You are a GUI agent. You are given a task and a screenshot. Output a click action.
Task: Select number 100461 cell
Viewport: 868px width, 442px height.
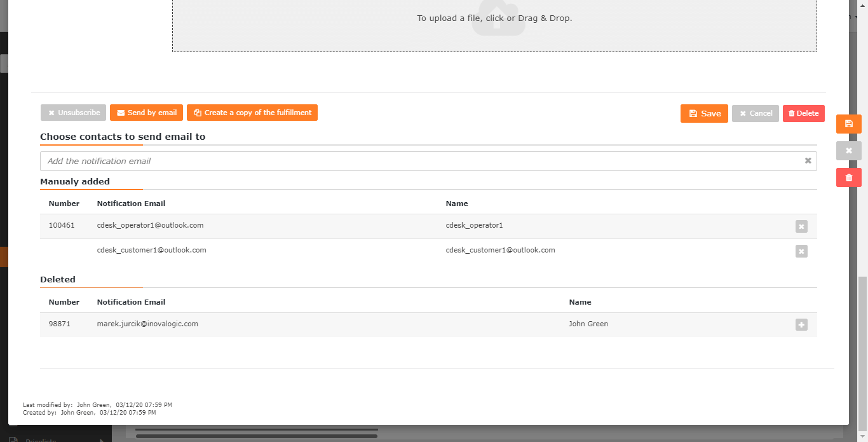click(62, 225)
